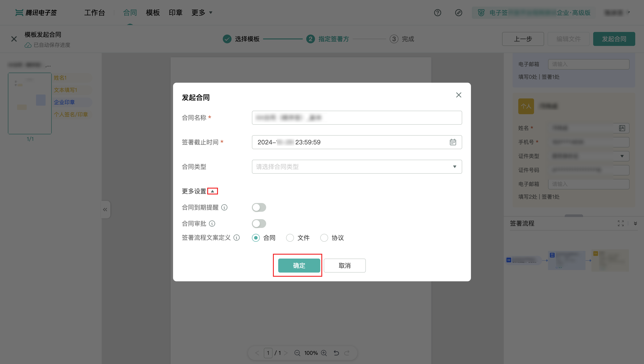This screenshot has width=644, height=364.
Task: Collapse the left sidebar with double chevron
Action: pos(105,210)
